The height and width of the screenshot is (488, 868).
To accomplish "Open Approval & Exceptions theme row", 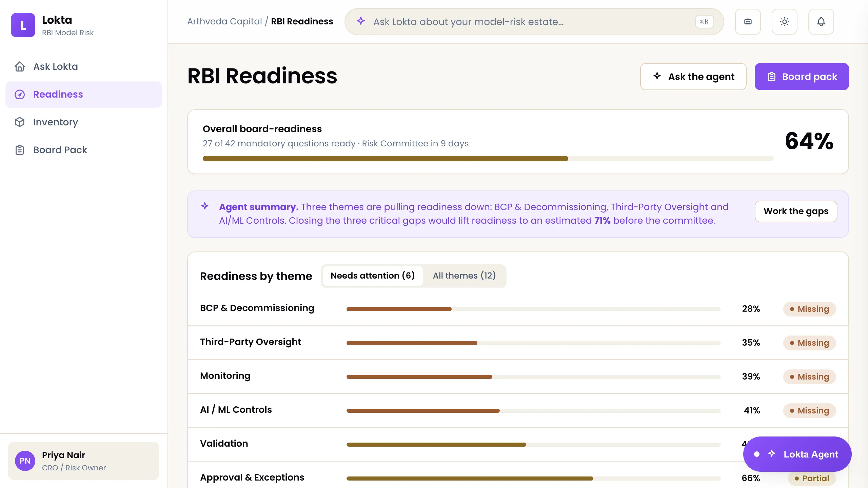I will [x=518, y=475].
